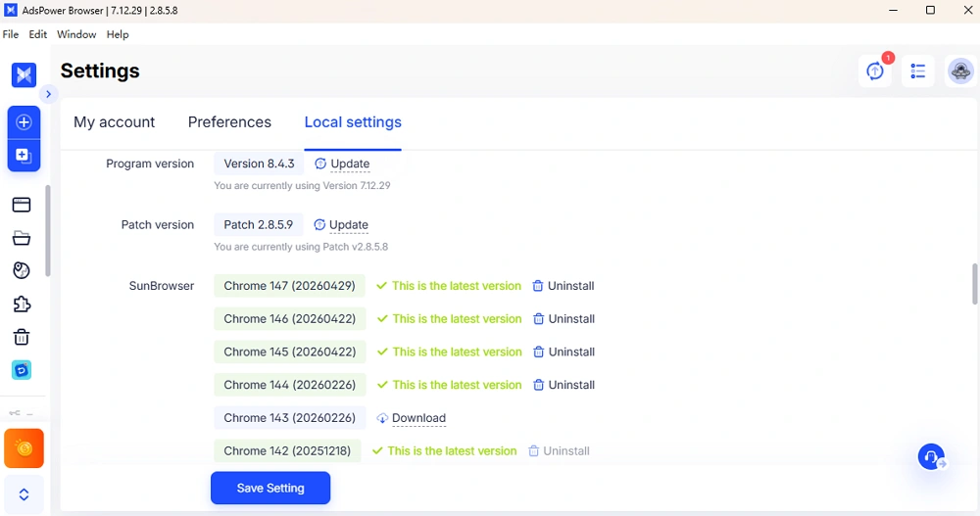Open the Window menu
Viewport: 980px width, 516px height.
tap(76, 34)
